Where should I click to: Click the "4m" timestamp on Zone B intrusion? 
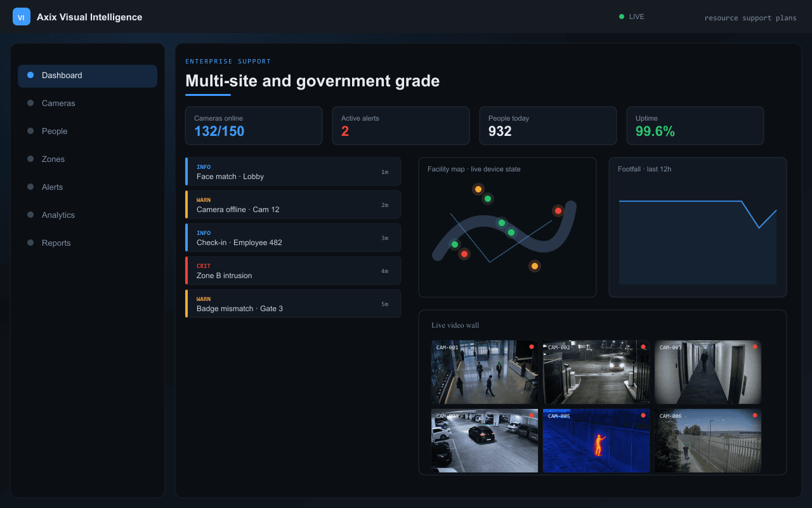pos(384,271)
